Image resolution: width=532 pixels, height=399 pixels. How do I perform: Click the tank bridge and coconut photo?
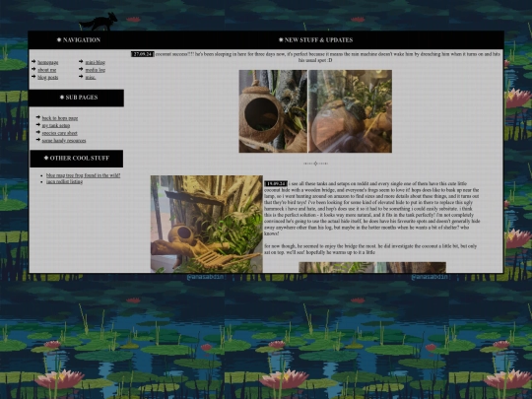point(207,224)
